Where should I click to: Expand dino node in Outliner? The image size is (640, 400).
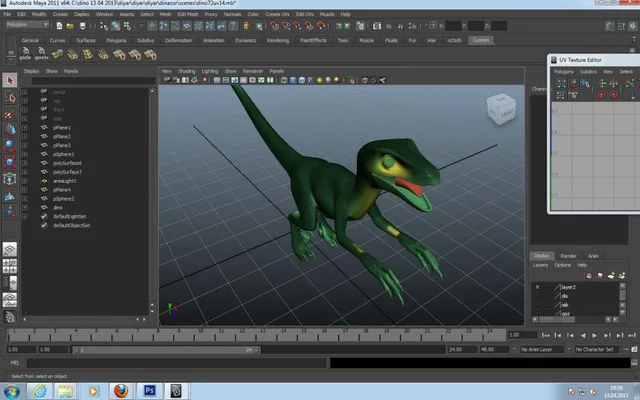pyautogui.click(x=24, y=207)
